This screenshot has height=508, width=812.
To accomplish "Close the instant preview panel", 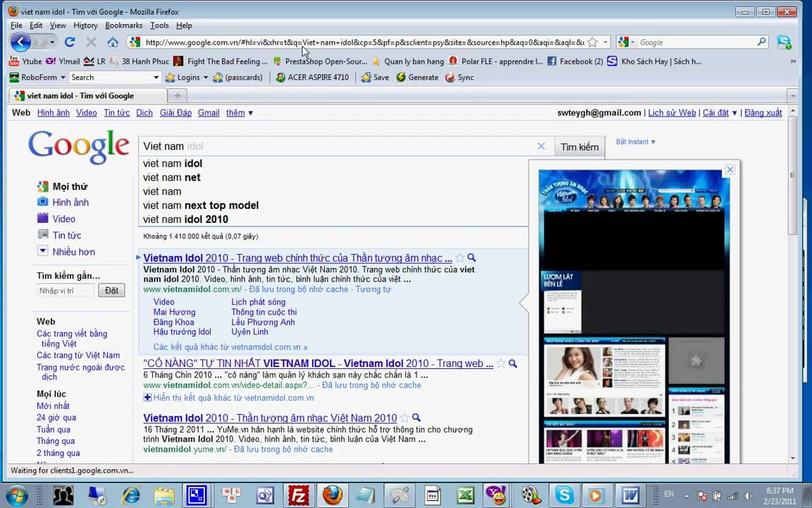I will 730,169.
